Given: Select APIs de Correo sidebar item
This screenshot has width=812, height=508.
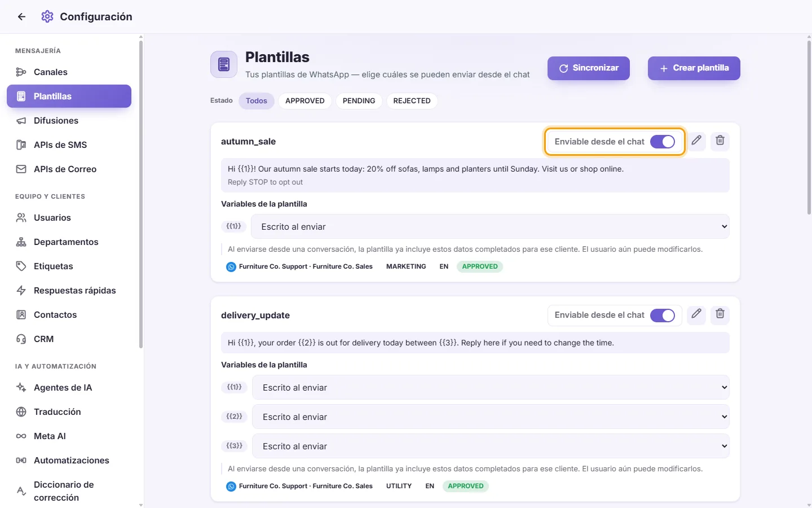Looking at the screenshot, I should tap(69, 169).
